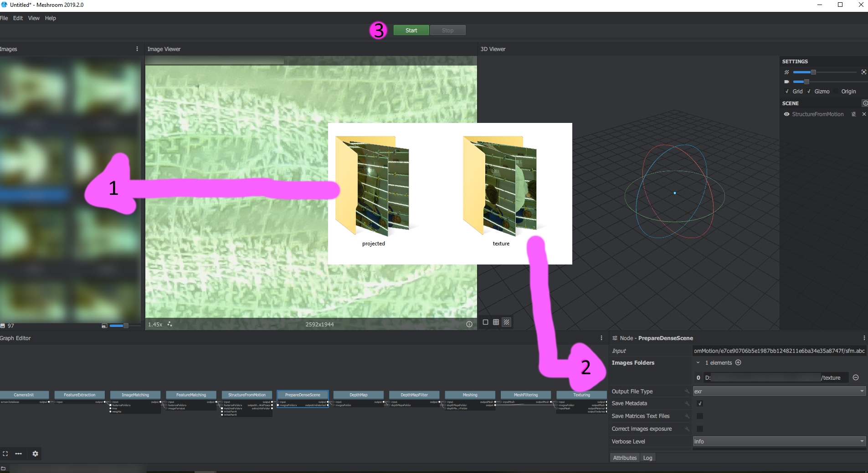This screenshot has height=473, width=868.
Task: Click the green Start button
Action: pos(411,31)
